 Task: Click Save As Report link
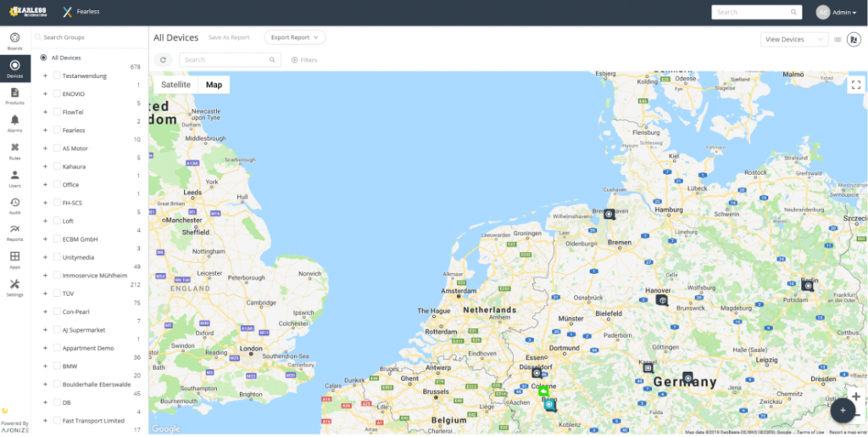point(229,38)
